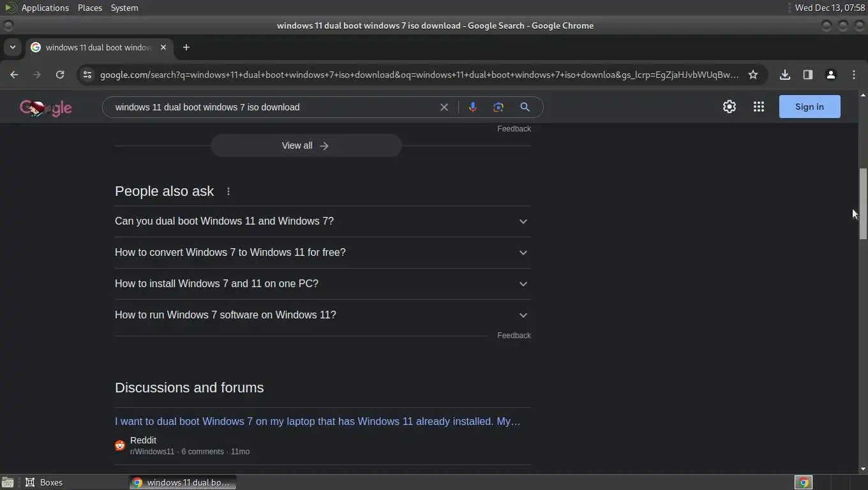Switch to Chrome window in taskbar
Screen dimensions: 868x490
(183, 482)
